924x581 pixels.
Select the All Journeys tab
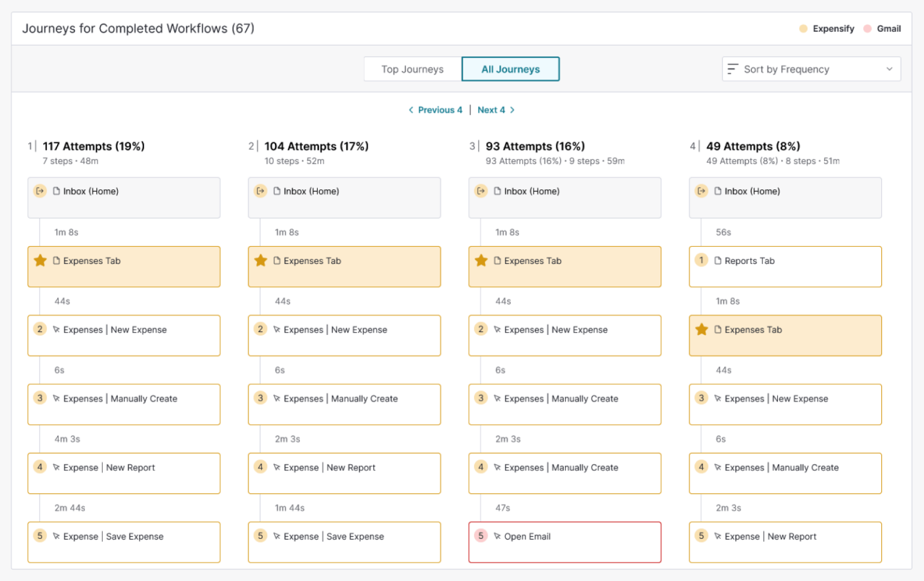(510, 69)
